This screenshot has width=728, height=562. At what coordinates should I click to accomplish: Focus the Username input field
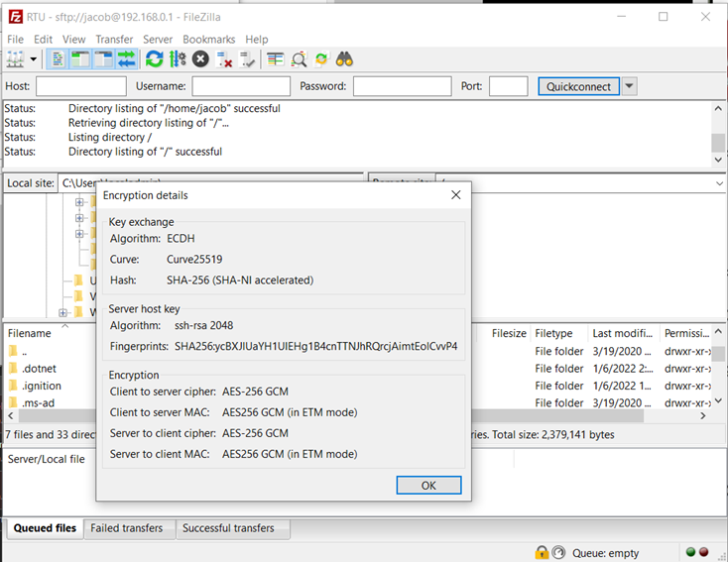coord(241,86)
